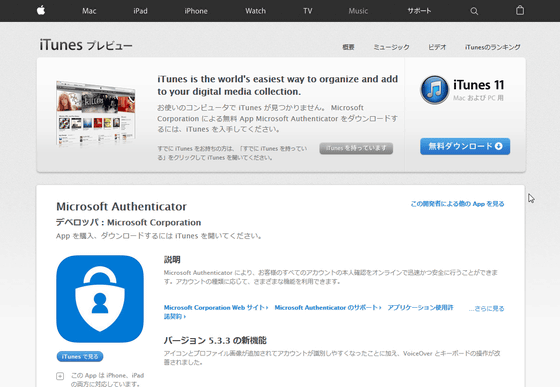
Task: Open Microsoft Corporation Web サイト link
Action: pos(216,307)
